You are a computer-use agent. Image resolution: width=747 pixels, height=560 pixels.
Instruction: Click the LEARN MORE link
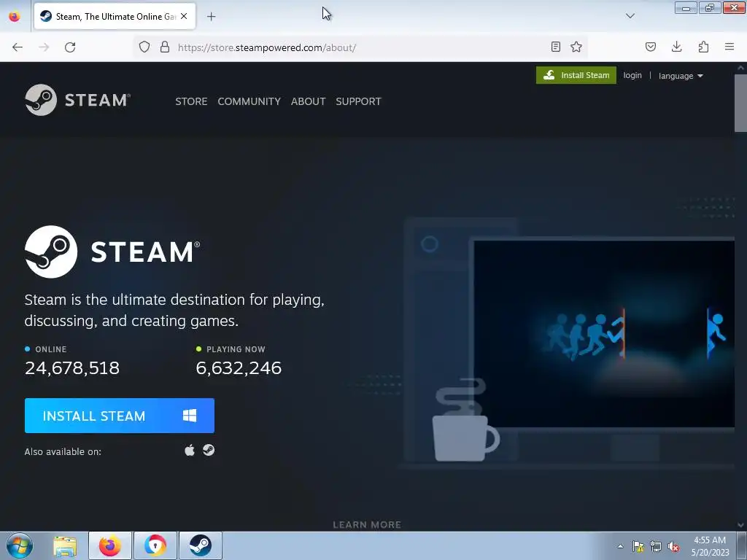click(x=367, y=524)
